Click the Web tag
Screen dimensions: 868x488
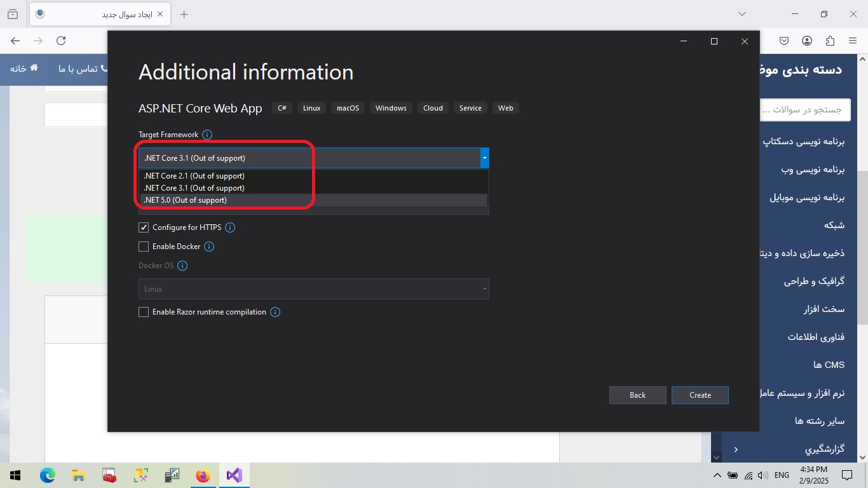click(506, 108)
